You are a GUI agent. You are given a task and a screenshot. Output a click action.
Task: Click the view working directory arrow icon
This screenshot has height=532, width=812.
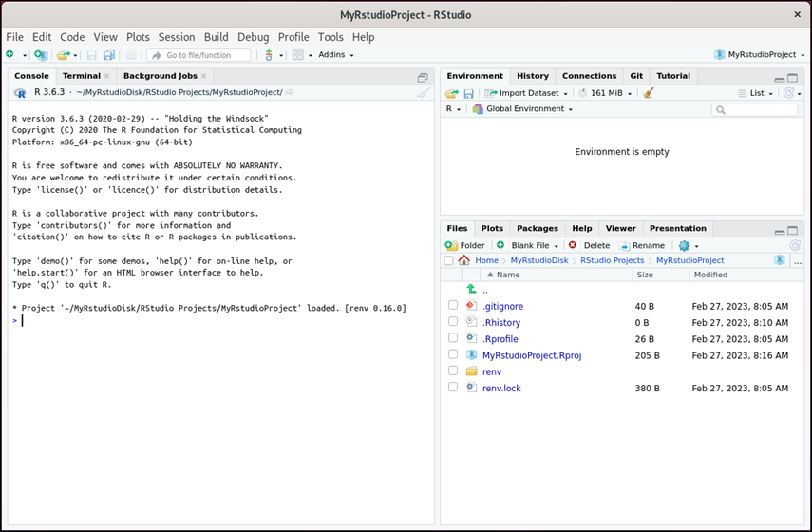290,92
